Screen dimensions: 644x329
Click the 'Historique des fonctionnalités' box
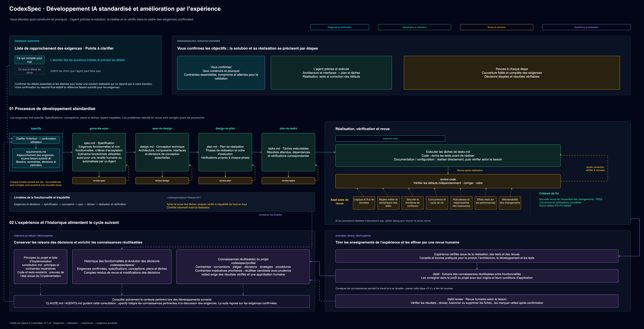pos(122,267)
